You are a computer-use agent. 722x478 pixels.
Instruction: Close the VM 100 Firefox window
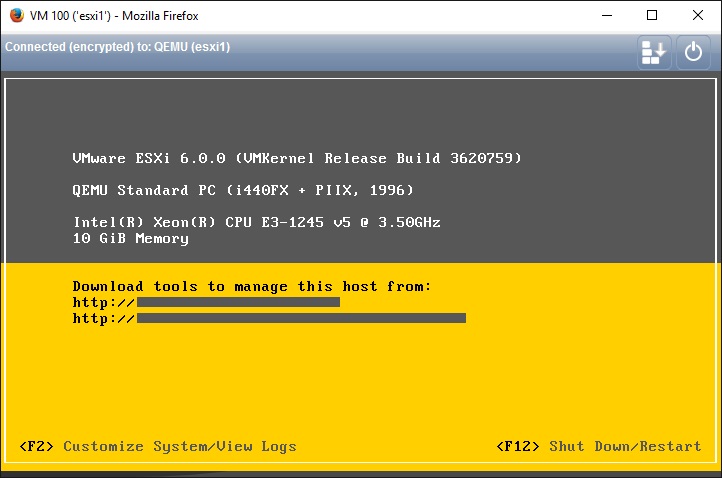click(697, 16)
